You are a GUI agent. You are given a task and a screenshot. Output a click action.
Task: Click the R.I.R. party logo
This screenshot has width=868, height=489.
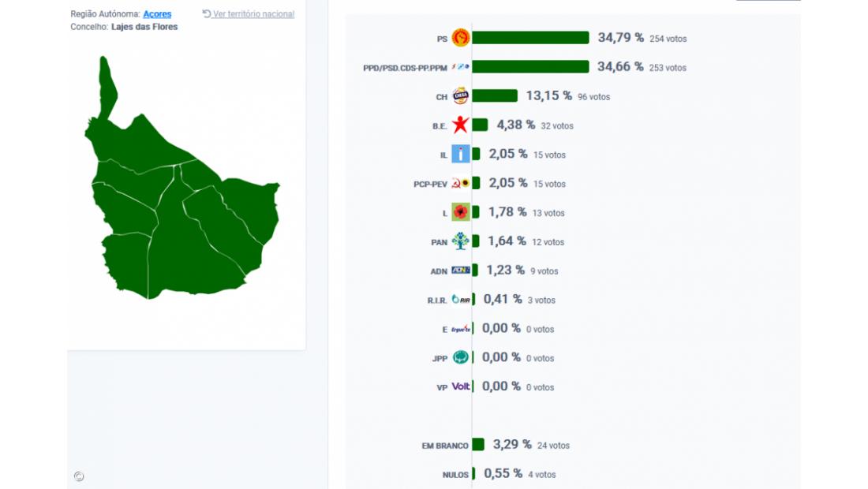[460, 300]
